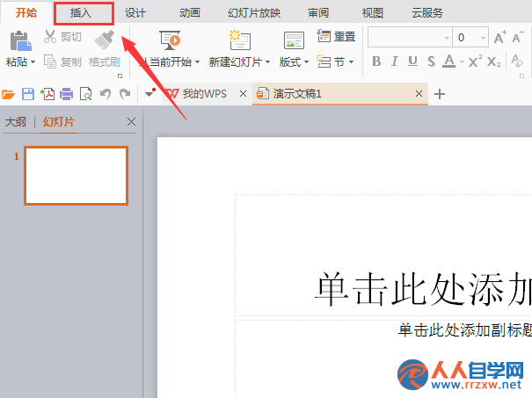Open the 云服务 ribbon tab
This screenshot has width=532, height=398.
click(x=427, y=13)
